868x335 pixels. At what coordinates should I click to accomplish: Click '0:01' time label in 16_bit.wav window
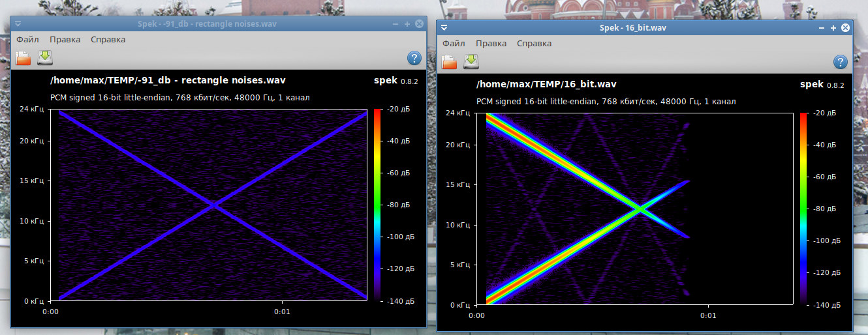coord(708,315)
